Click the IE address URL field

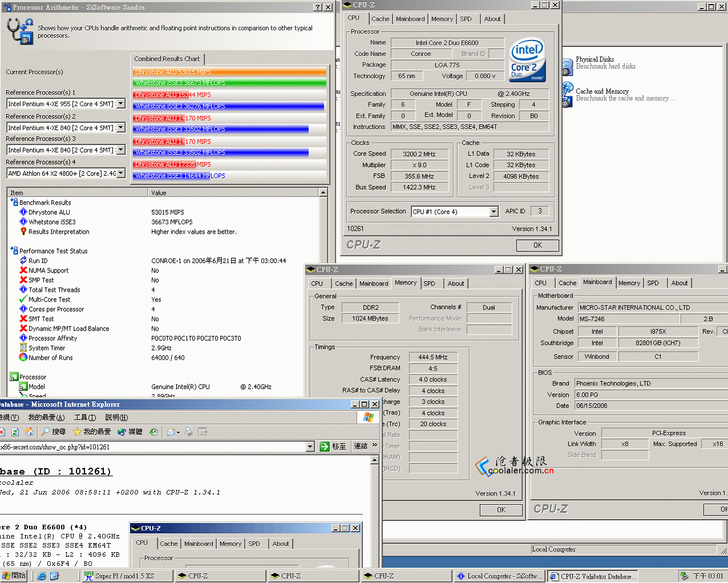(153, 447)
